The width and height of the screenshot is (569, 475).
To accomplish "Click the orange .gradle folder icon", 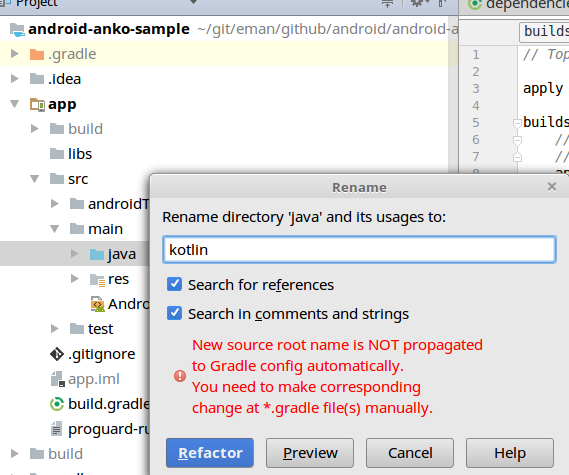I will click(x=37, y=54).
